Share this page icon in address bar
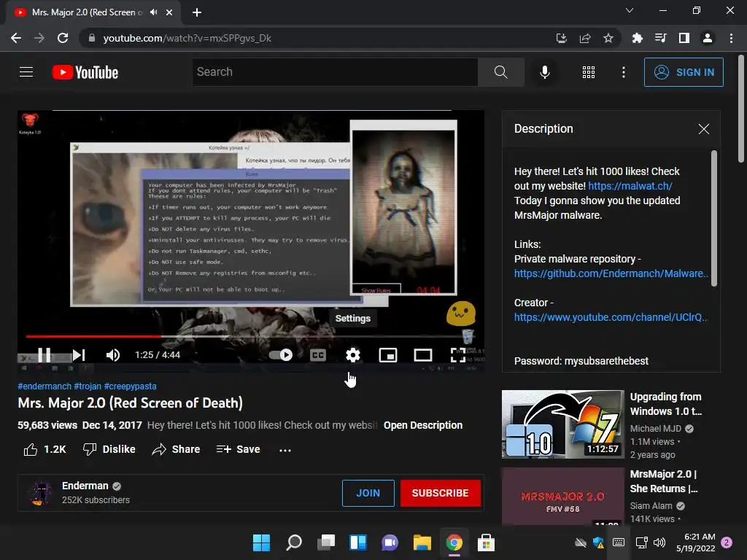Image resolution: width=747 pixels, height=560 pixels. pyautogui.click(x=585, y=38)
